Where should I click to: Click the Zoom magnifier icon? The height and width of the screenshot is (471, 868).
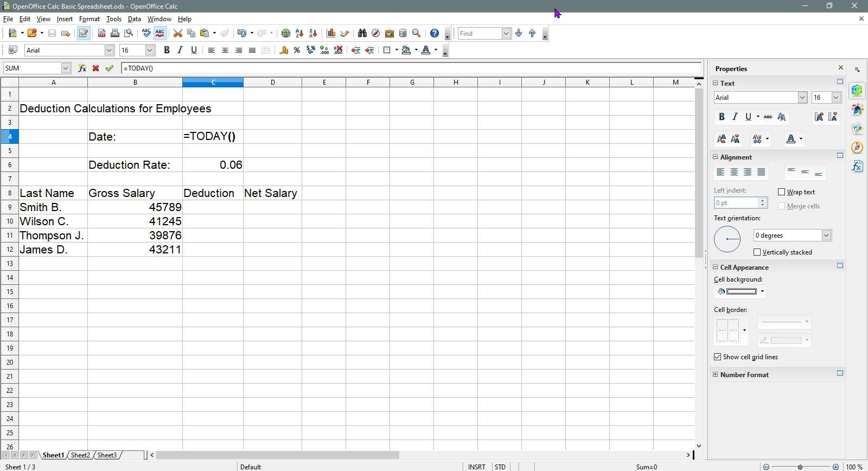[x=416, y=33]
